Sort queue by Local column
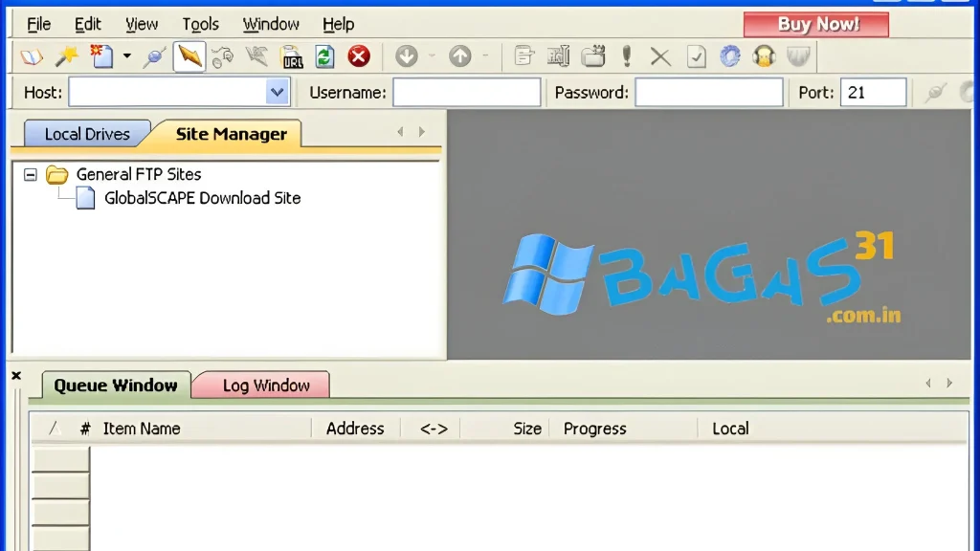The image size is (980, 551). tap(730, 429)
